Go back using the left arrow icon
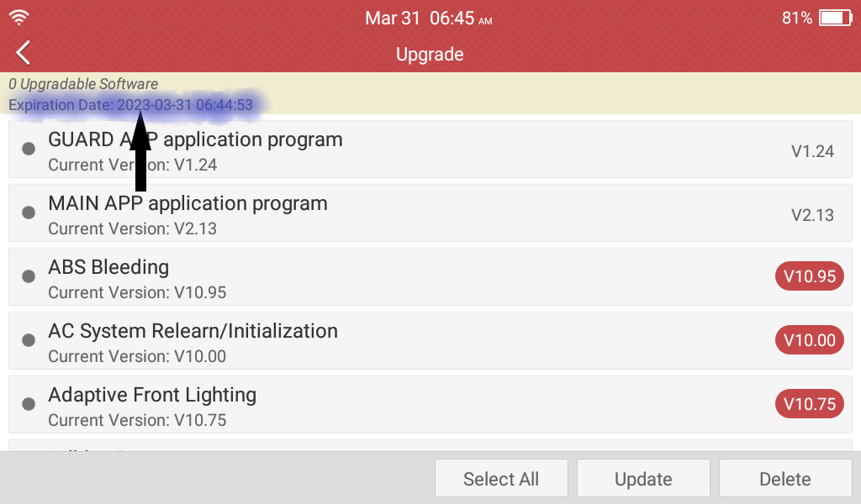The height and width of the screenshot is (504, 861). 23,53
